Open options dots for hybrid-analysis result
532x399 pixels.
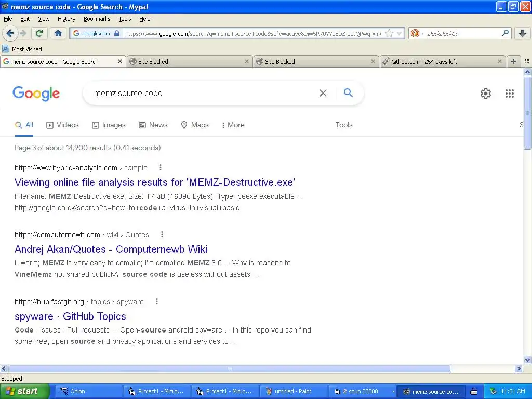(x=161, y=167)
